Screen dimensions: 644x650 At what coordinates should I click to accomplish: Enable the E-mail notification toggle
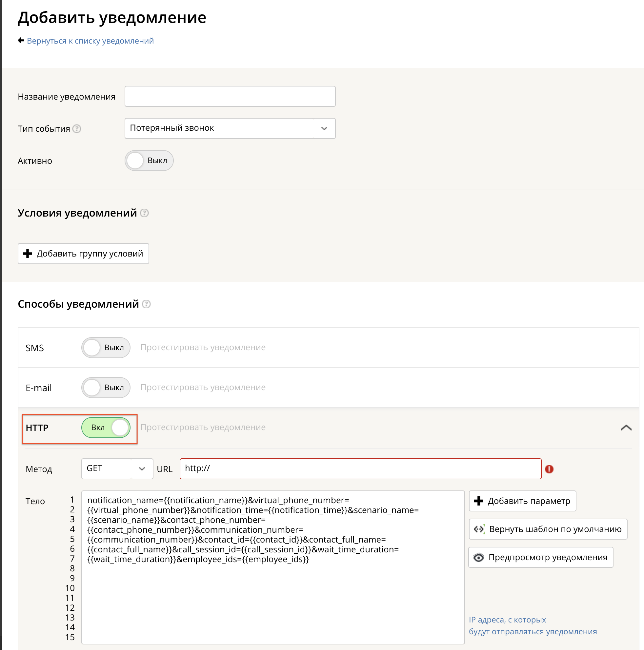point(106,388)
